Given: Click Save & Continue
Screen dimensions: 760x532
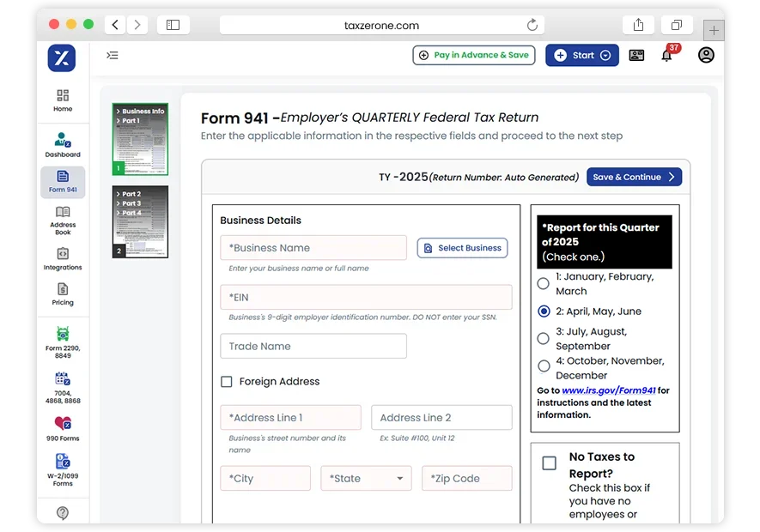Looking at the screenshot, I should click(x=634, y=177).
